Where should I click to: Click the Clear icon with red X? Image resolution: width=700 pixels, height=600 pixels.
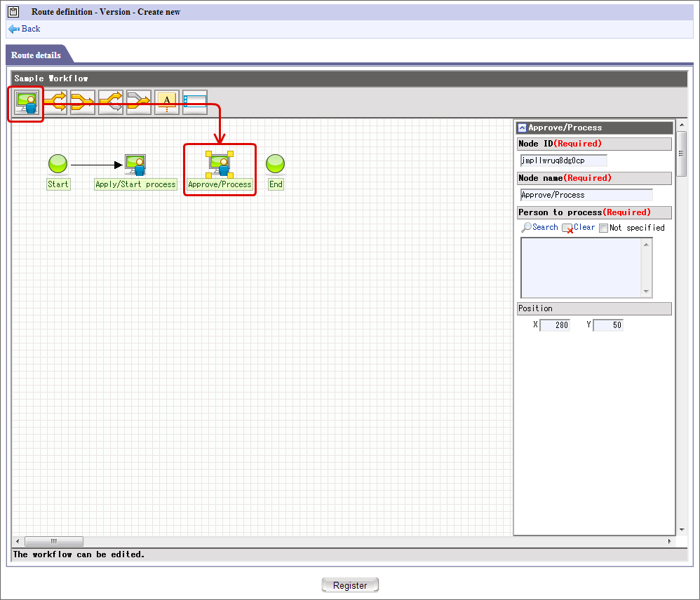tap(567, 229)
